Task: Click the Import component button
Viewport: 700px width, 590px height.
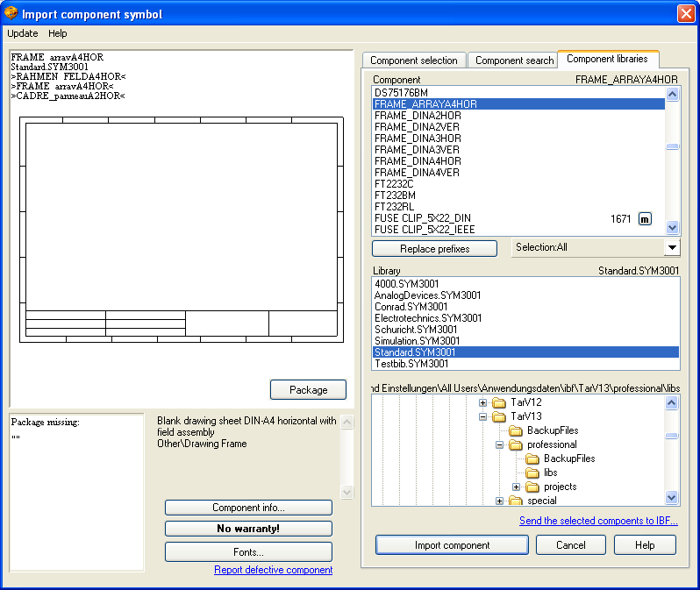Action: point(452,545)
